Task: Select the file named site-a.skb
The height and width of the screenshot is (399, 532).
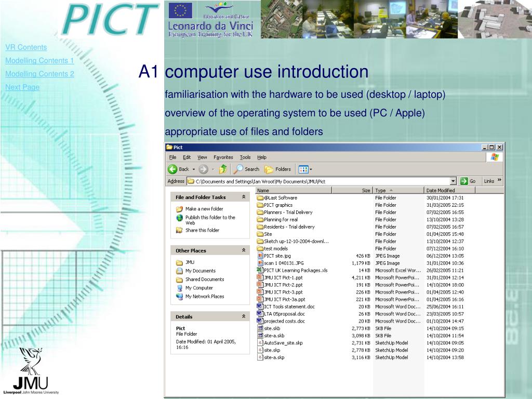Action: [x=274, y=336]
